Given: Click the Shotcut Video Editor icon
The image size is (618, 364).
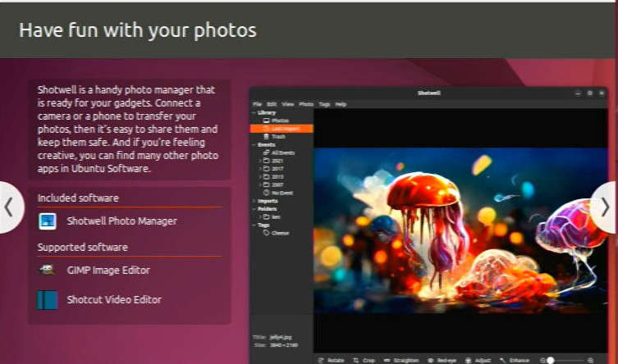Looking at the screenshot, I should tap(48, 299).
